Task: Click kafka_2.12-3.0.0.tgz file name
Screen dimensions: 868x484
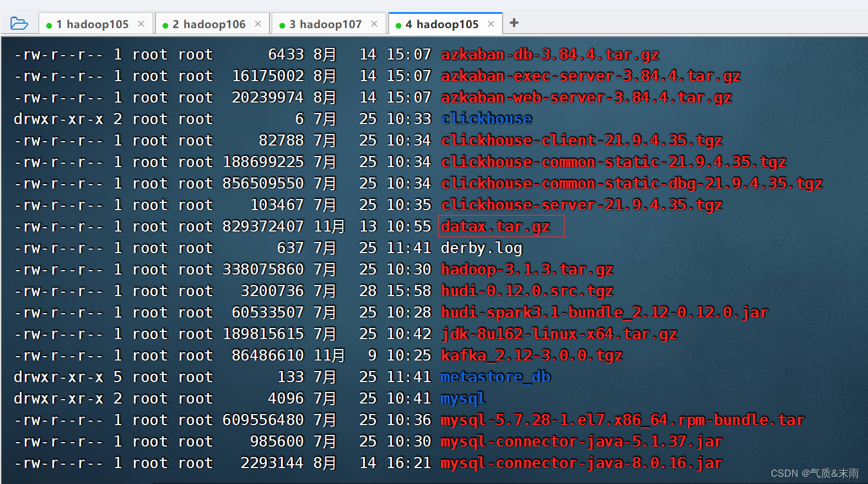Action: (532, 356)
